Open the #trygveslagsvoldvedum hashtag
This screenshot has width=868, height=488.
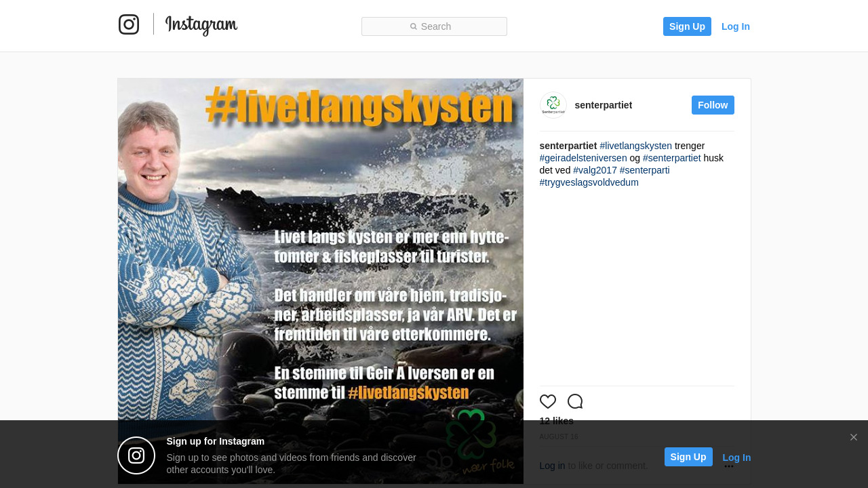coord(589,182)
